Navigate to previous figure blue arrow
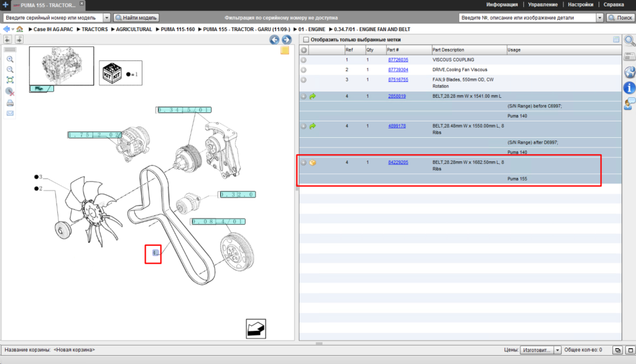636x364 pixels. 274,40
